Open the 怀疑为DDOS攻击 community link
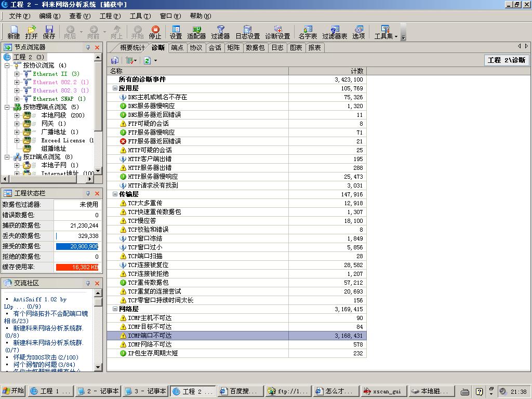 46,357
